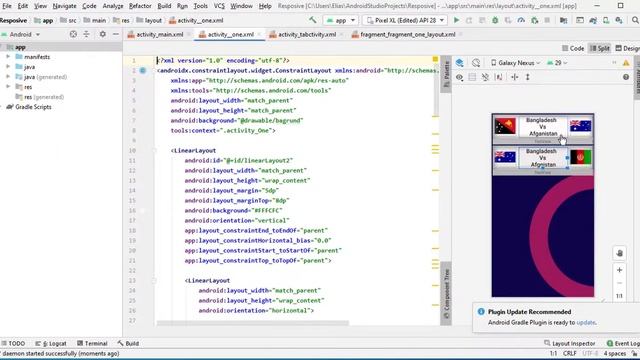Open the Navigate menu
This screenshot has width=640, height=360.
pos(64,6)
